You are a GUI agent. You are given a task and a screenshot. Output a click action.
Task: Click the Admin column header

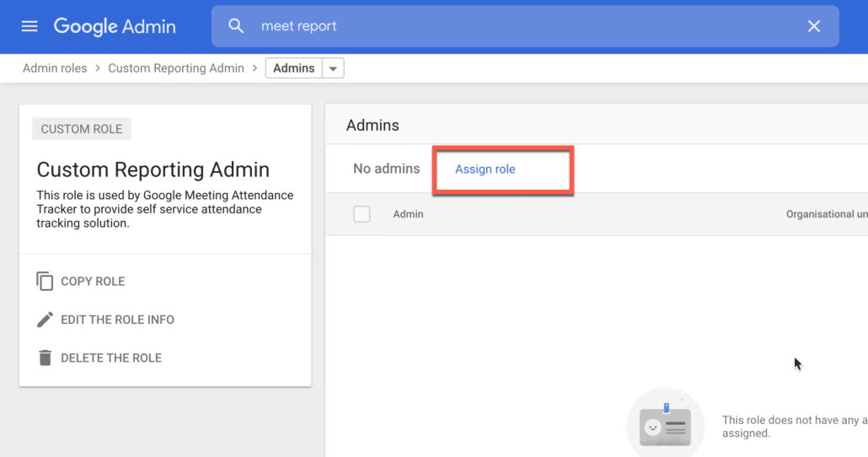pyautogui.click(x=408, y=214)
